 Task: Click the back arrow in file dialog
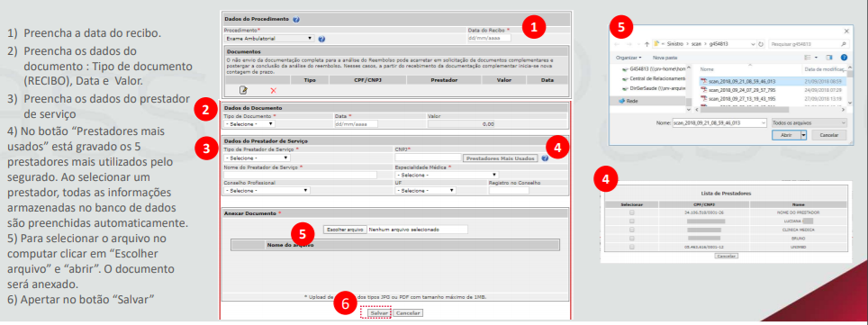point(617,44)
